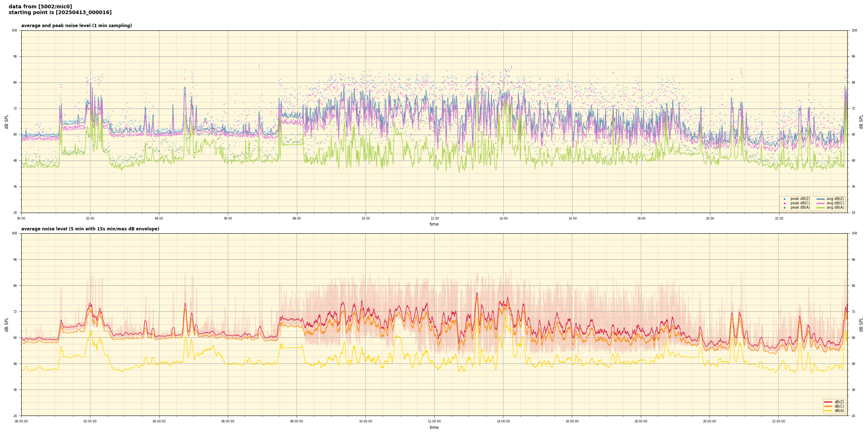
Task: Click the top chart title about peak noise
Action: (x=76, y=26)
